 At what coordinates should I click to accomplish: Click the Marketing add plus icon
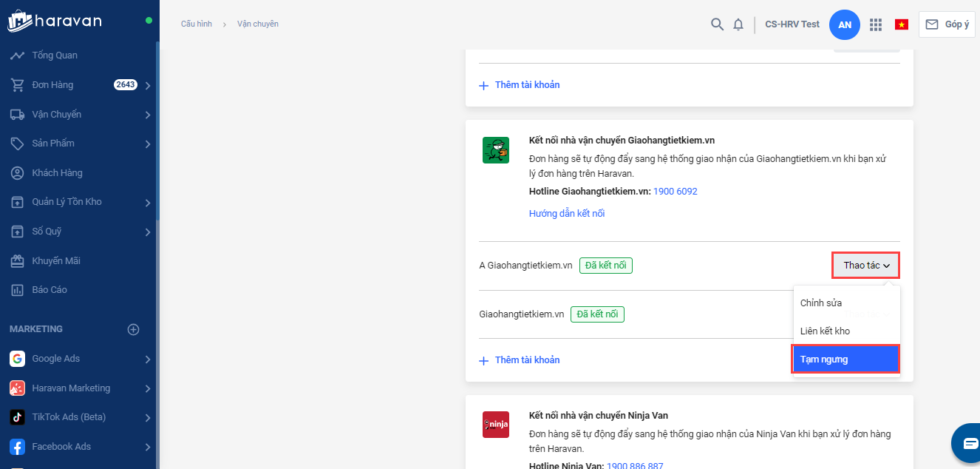(x=134, y=329)
